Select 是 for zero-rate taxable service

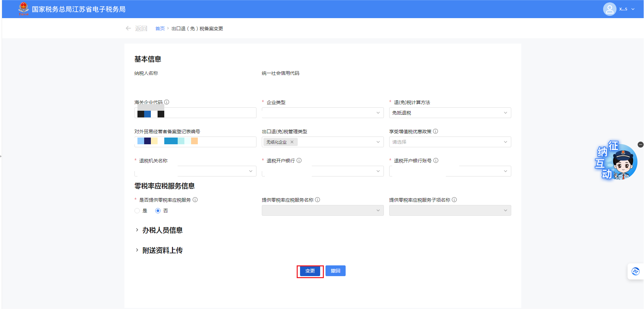(137, 211)
